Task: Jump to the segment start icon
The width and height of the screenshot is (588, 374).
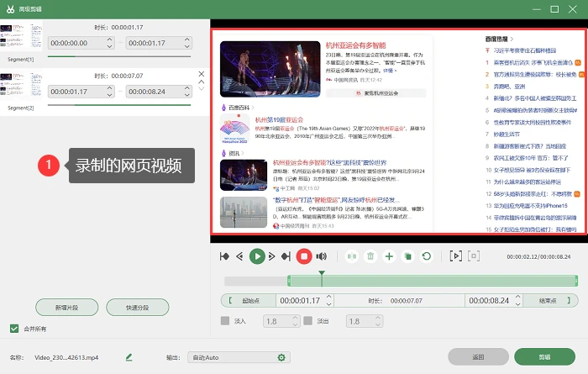Action: pyautogui.click(x=224, y=256)
